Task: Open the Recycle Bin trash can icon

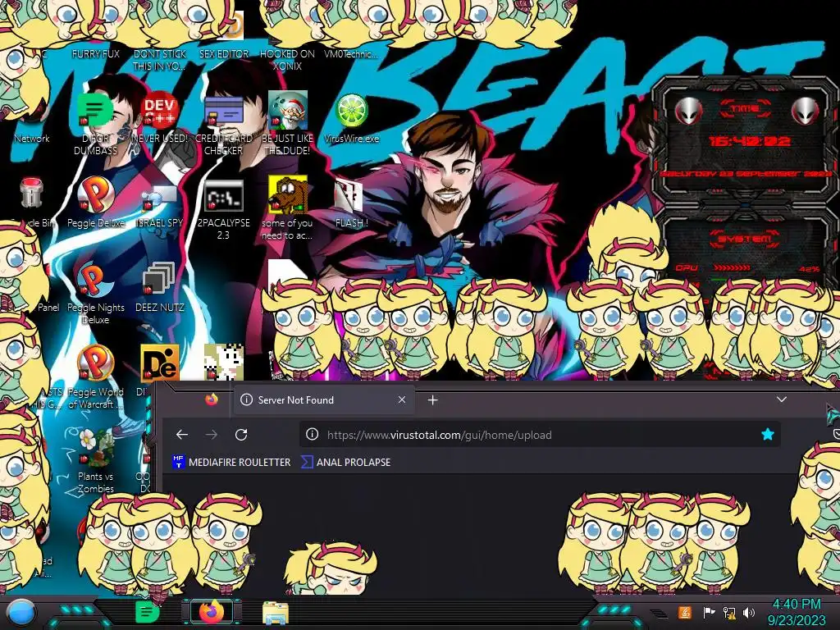Action: 31,193
